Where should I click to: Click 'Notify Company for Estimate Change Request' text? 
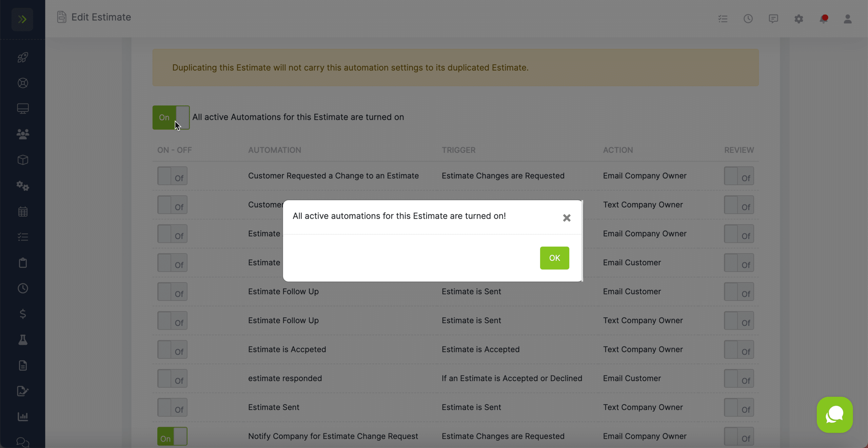(x=333, y=436)
